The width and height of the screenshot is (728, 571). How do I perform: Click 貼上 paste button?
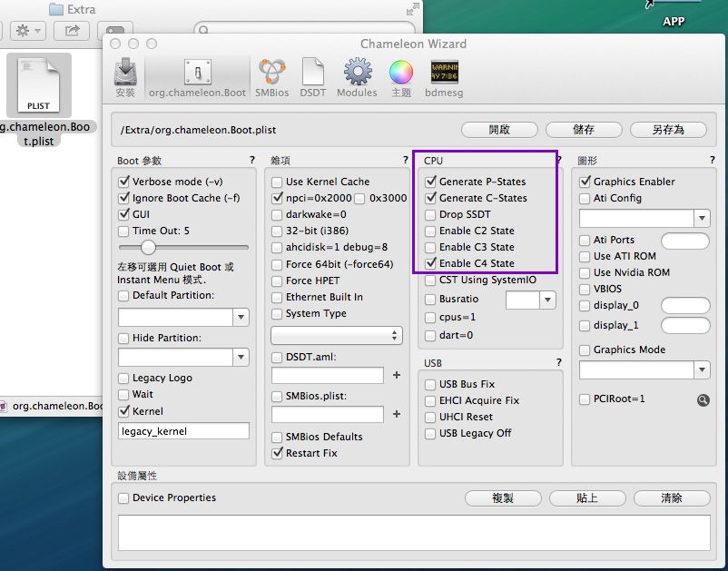(587, 498)
